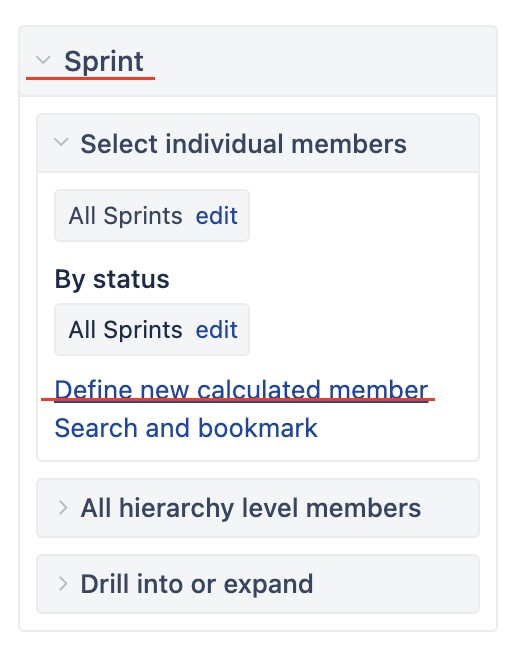
Task: Open the Drill into or expand heading
Action: (x=197, y=584)
